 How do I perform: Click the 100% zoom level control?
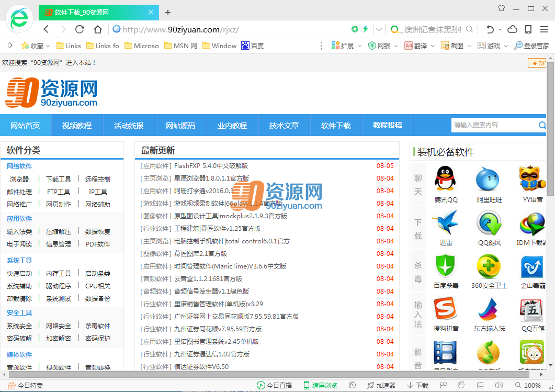pos(528,385)
